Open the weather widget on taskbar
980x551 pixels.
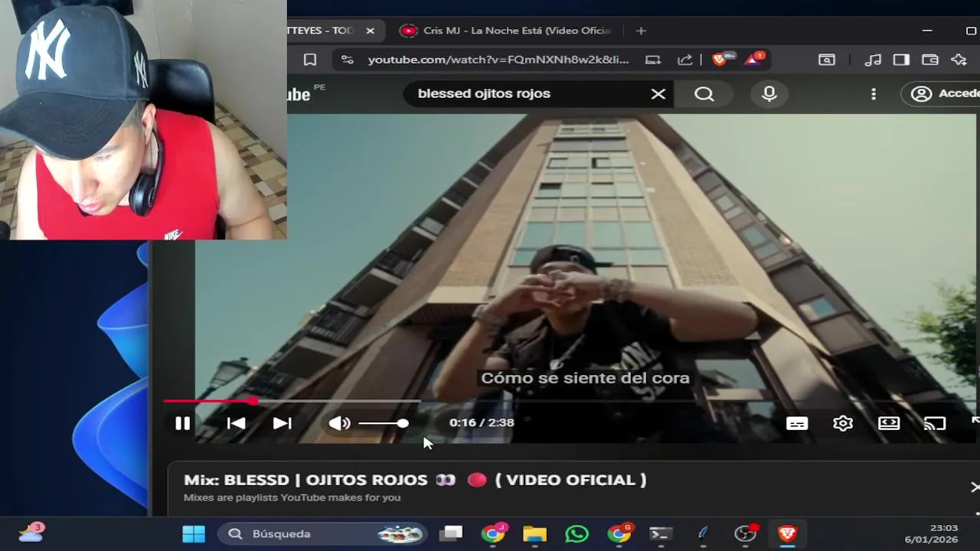pos(31,533)
